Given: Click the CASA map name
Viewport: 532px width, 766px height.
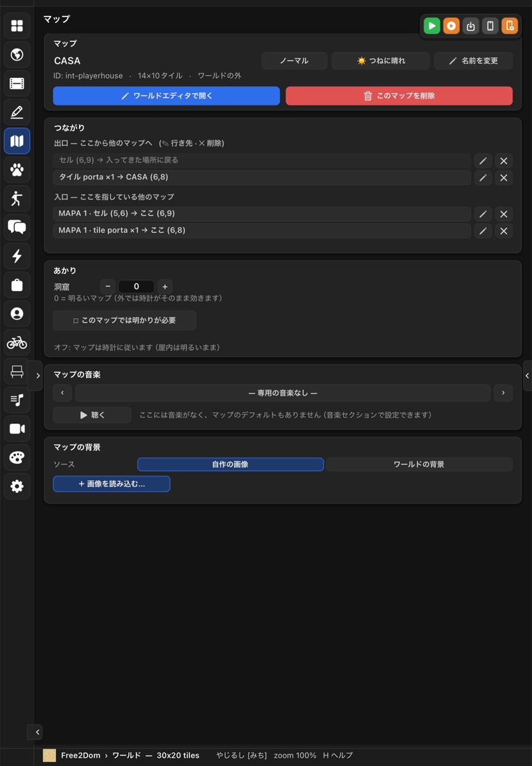Looking at the screenshot, I should [68, 61].
